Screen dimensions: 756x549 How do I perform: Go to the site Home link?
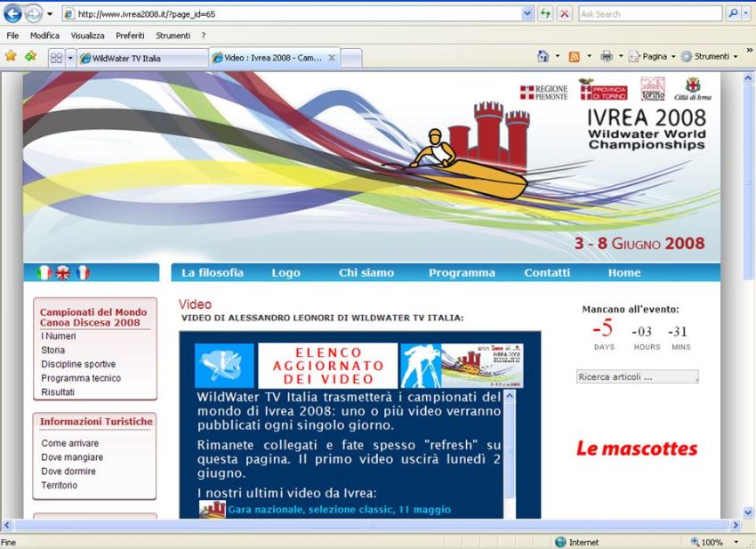tap(624, 272)
